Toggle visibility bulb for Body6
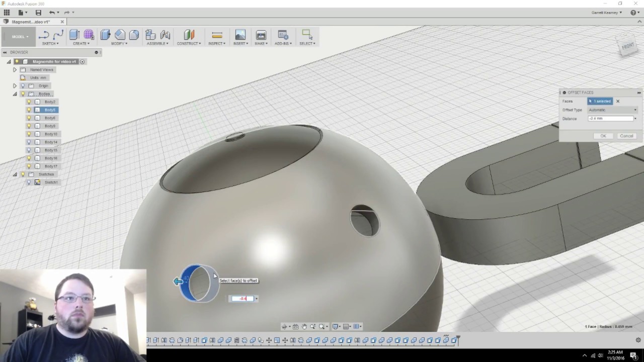The width and height of the screenshot is (644, 362). (29, 118)
